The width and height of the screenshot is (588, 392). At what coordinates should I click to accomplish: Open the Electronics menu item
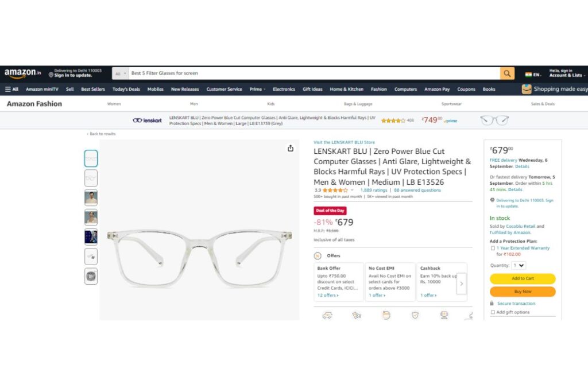pos(284,89)
